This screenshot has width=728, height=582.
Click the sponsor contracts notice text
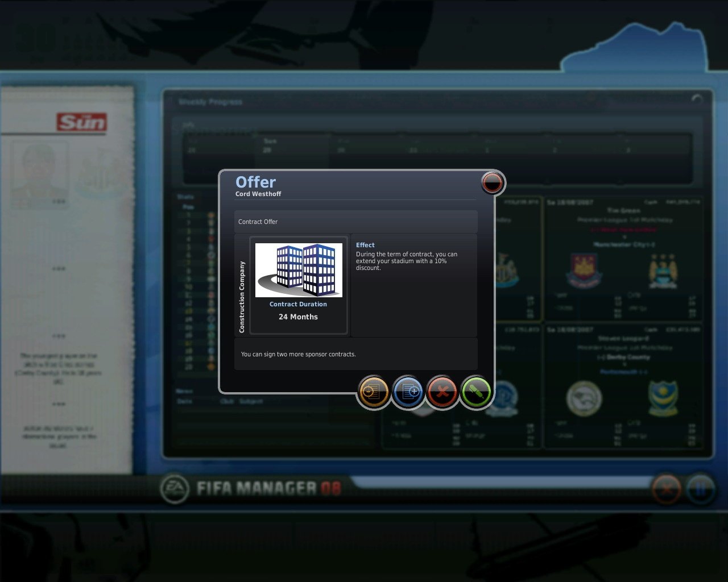click(299, 354)
